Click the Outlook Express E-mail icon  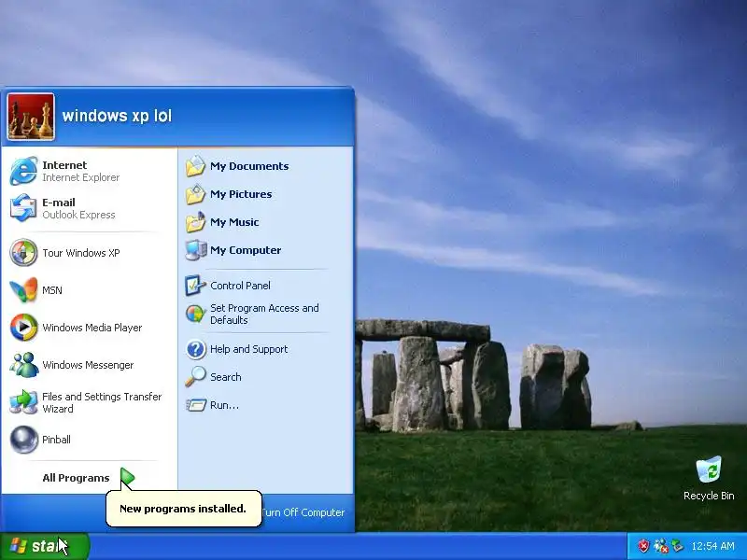[23, 208]
